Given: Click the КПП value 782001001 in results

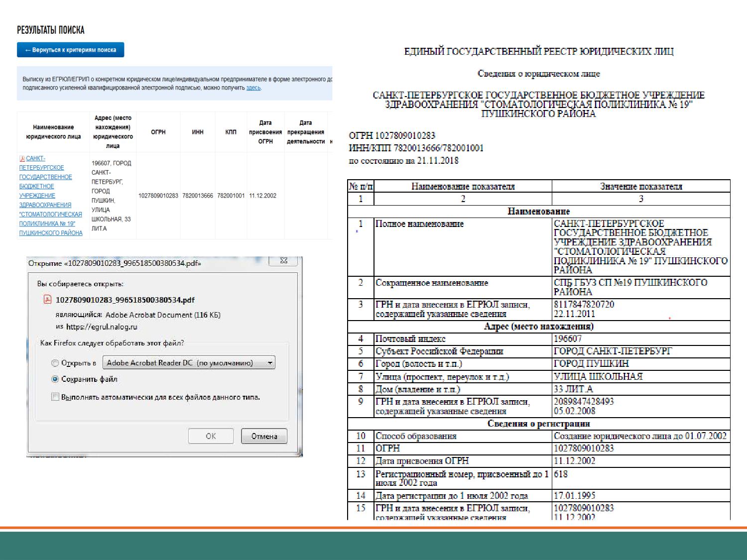Looking at the screenshot, I should pyautogui.click(x=231, y=196).
